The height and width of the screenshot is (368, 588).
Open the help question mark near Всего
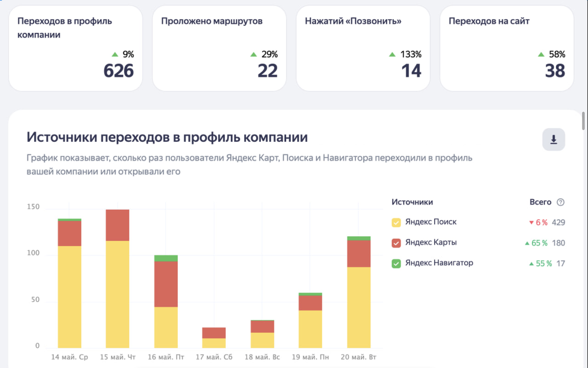(560, 202)
